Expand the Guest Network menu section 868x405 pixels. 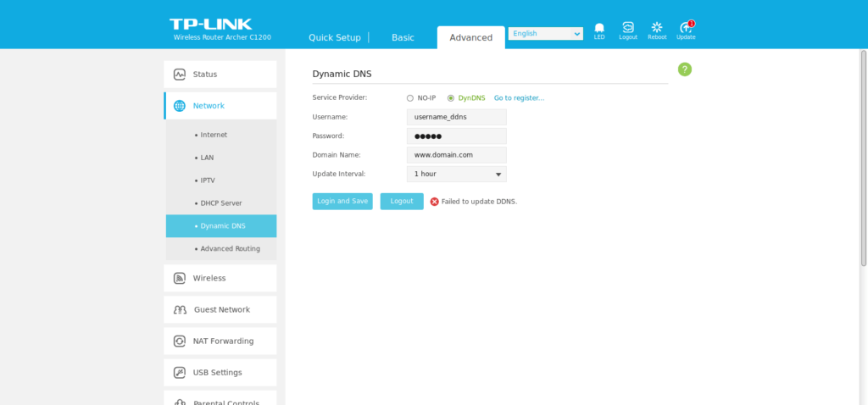[220, 309]
